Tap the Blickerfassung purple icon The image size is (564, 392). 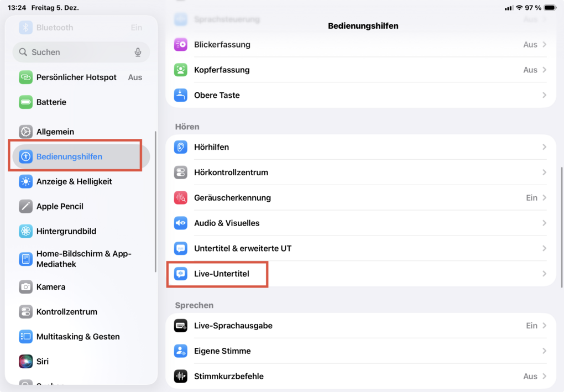pyautogui.click(x=181, y=45)
